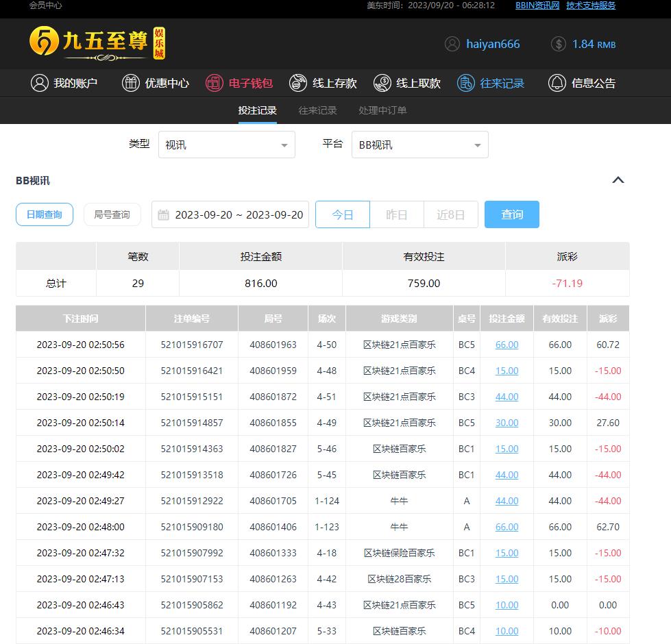Screen dimensions: 671x644
Task: Click the 我的账户 user icon
Action: point(39,83)
